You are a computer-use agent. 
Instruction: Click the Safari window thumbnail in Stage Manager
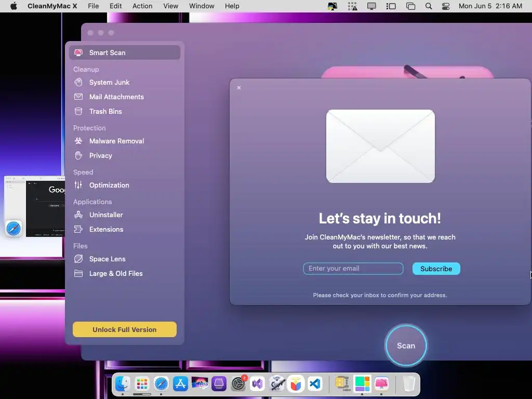pyautogui.click(x=35, y=206)
